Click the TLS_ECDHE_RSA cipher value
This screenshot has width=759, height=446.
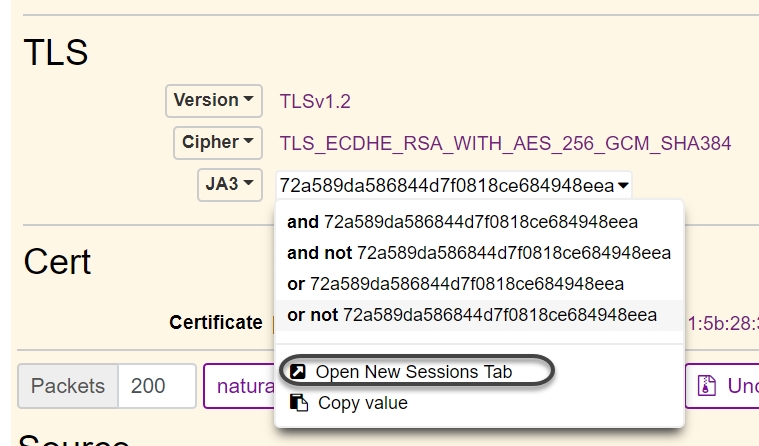coord(505,143)
